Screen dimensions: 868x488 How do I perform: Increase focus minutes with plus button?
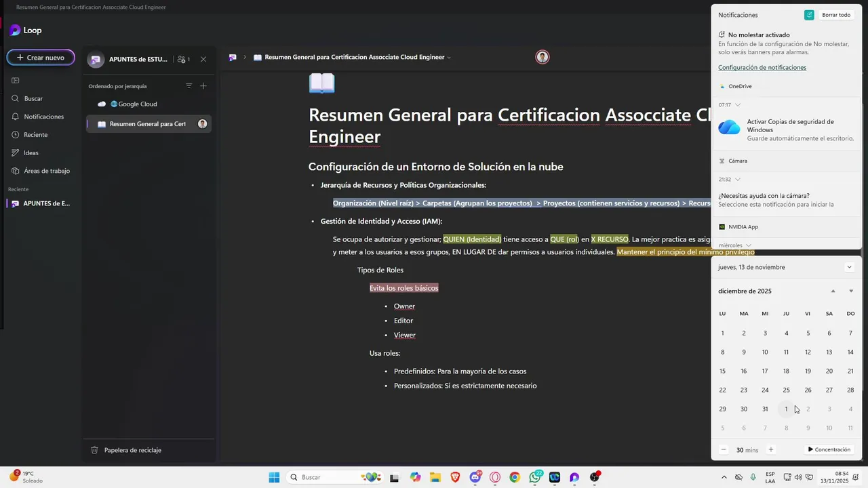click(x=770, y=449)
